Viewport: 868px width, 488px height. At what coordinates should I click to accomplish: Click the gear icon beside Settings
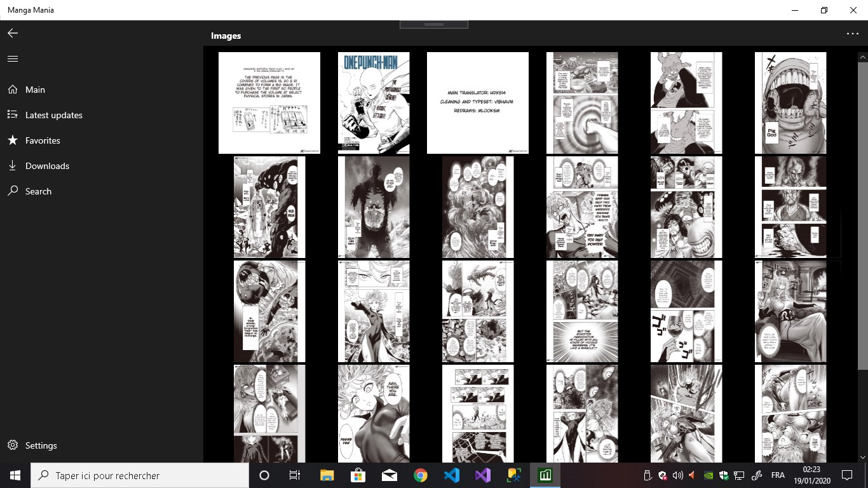13,445
